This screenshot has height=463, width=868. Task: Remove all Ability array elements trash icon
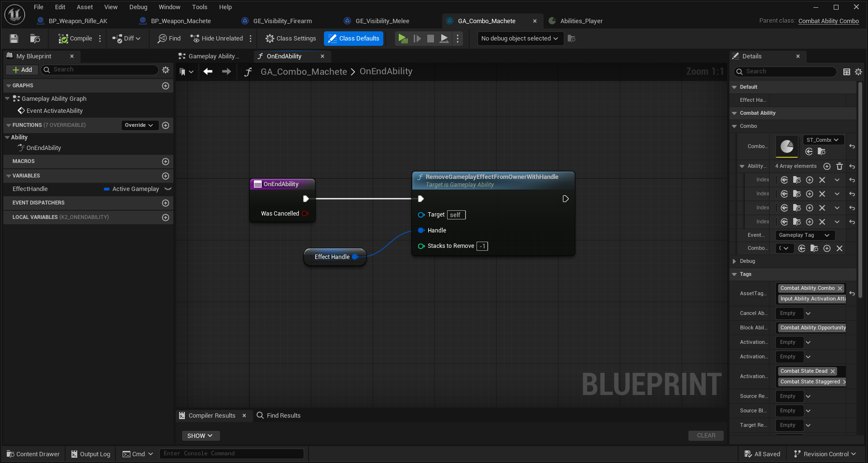[x=840, y=166]
